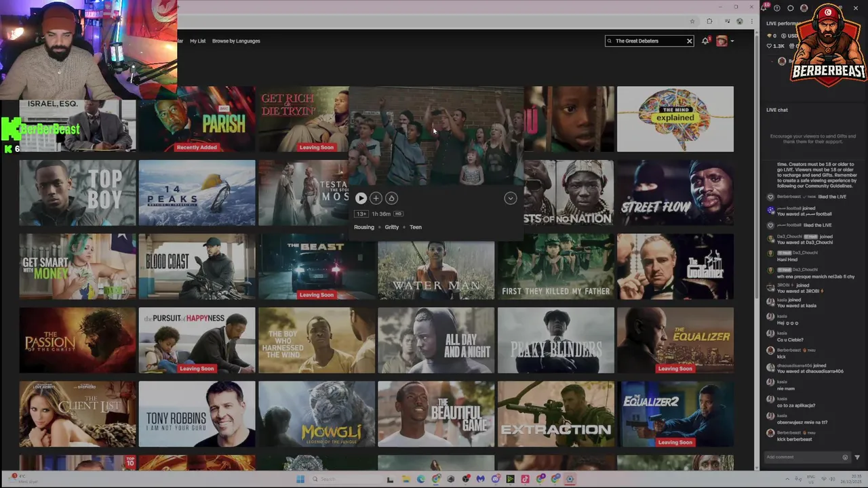Expand more info chevron on preview card

(x=510, y=198)
